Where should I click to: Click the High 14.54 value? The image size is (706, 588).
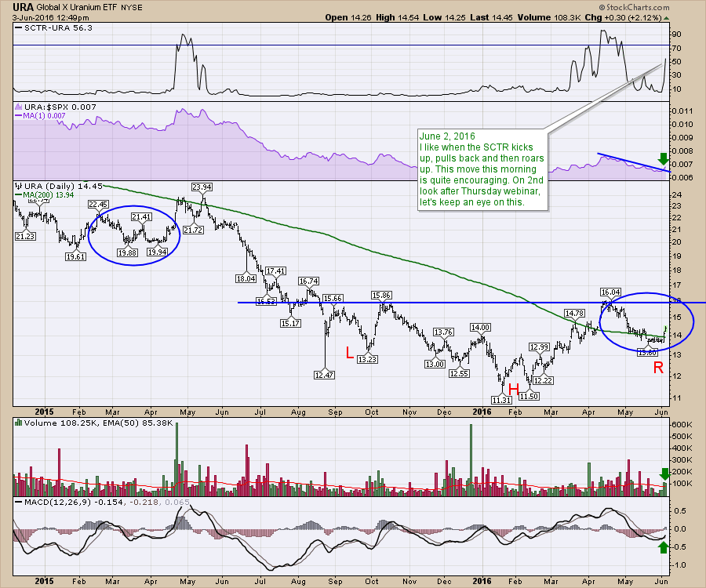(x=397, y=17)
